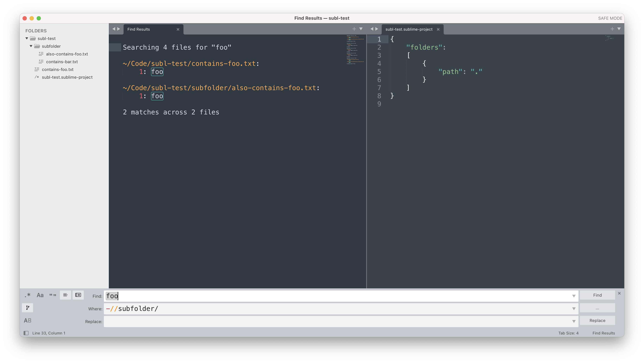Click the ellipsis button beside Where field
Screen dimensions: 644x363
[x=597, y=308]
